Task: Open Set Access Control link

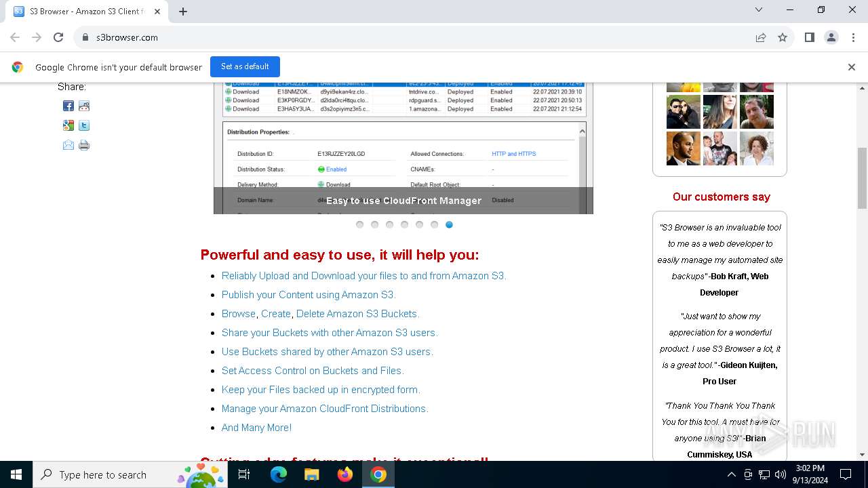Action: [x=313, y=371]
